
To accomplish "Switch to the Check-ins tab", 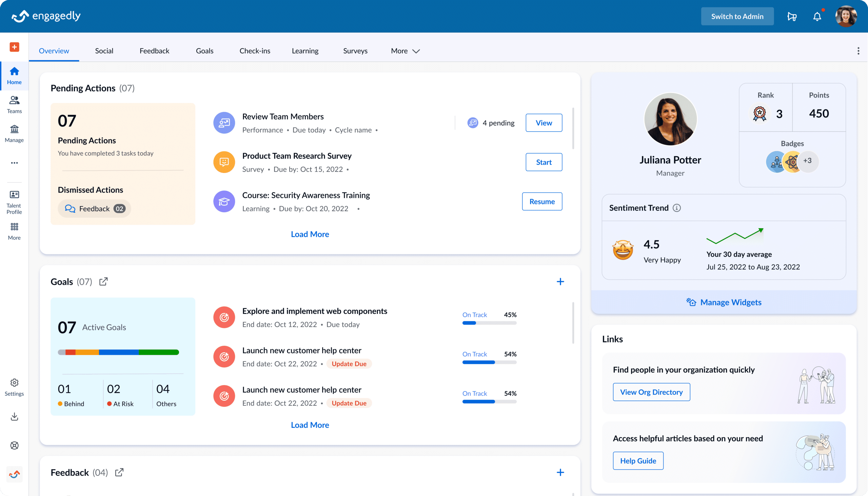I will click(x=255, y=51).
